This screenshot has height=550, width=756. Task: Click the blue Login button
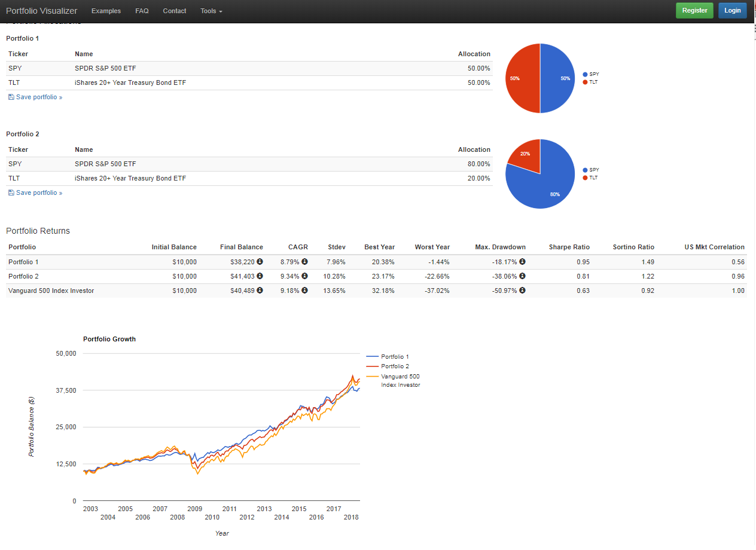point(733,10)
